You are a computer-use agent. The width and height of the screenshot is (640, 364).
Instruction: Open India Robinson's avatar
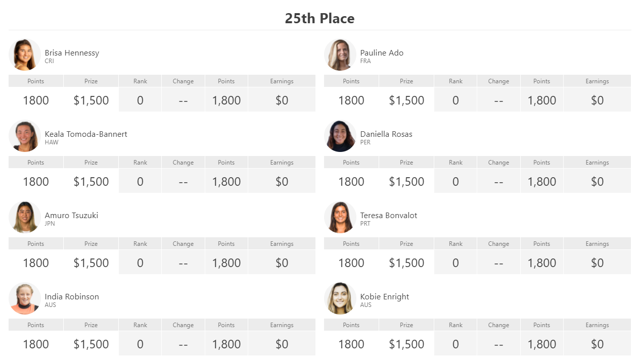pyautogui.click(x=25, y=298)
